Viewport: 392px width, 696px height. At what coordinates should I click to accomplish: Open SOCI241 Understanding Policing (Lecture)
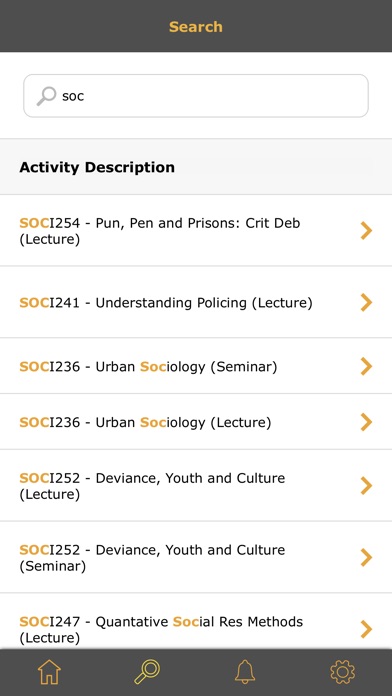tap(196, 302)
